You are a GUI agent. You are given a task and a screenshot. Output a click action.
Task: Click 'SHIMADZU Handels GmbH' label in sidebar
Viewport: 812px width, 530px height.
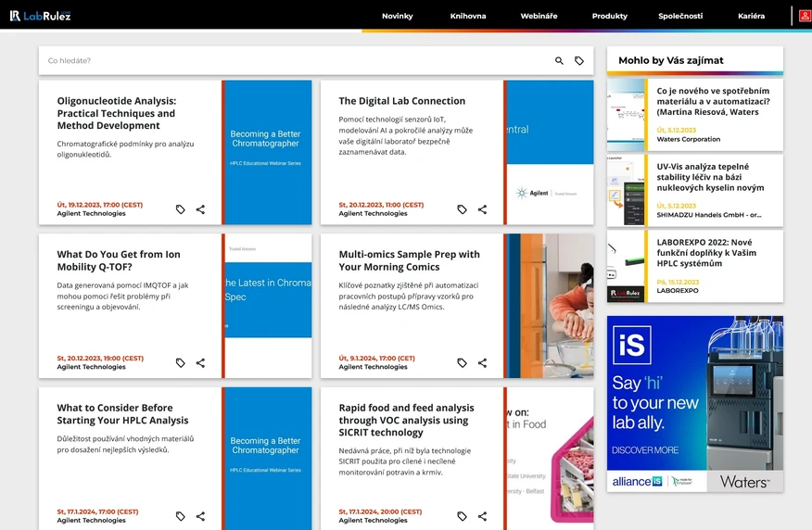click(x=709, y=215)
